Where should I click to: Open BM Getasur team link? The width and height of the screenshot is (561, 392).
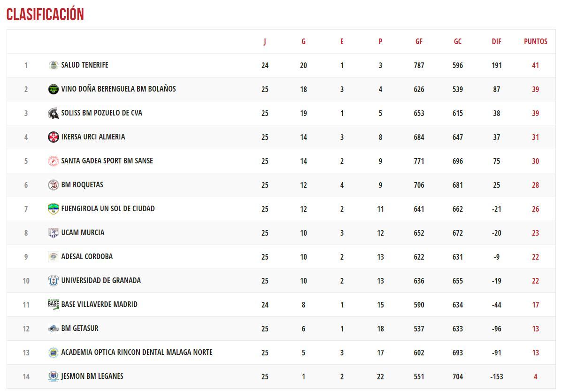pyautogui.click(x=79, y=328)
